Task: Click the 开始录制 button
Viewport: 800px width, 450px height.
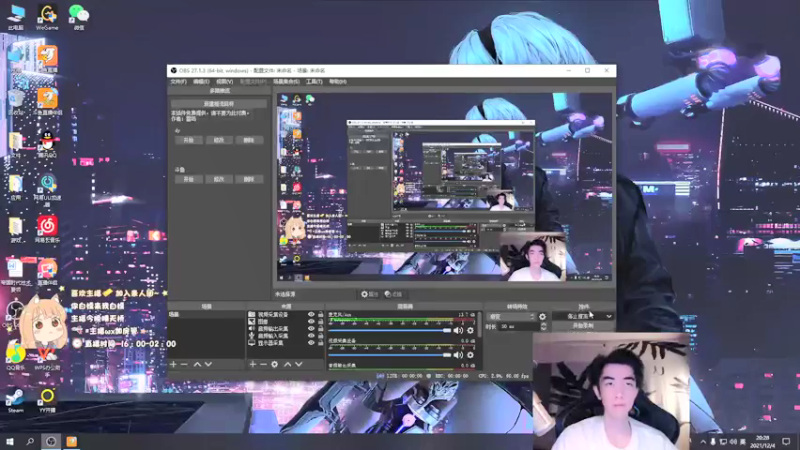Action: point(583,326)
